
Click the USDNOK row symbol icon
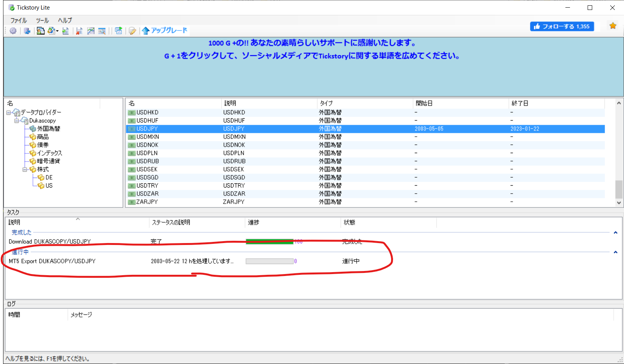[131, 145]
